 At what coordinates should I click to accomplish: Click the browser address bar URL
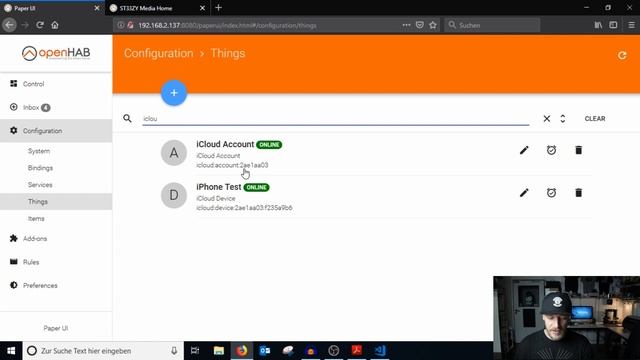pos(227,25)
